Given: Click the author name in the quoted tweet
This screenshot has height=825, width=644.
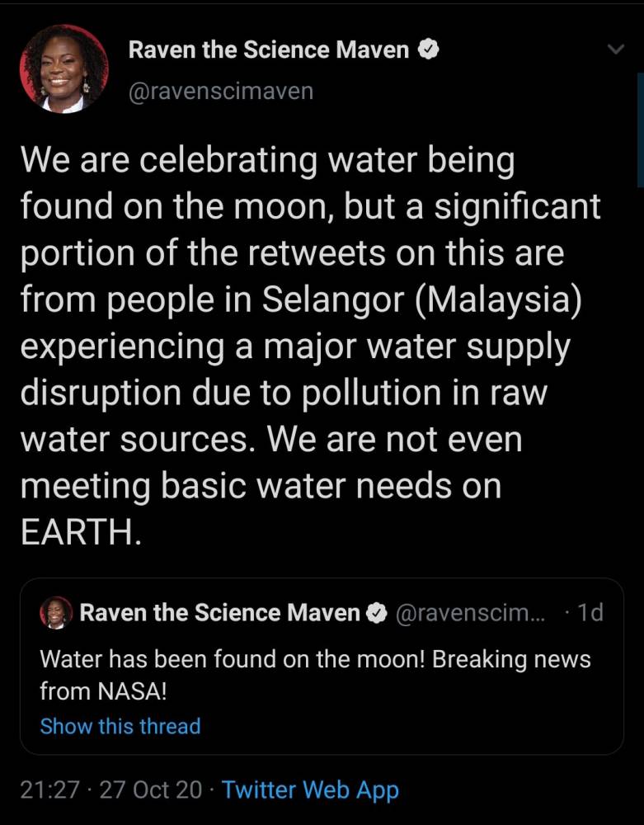Looking at the screenshot, I should 219,613.
